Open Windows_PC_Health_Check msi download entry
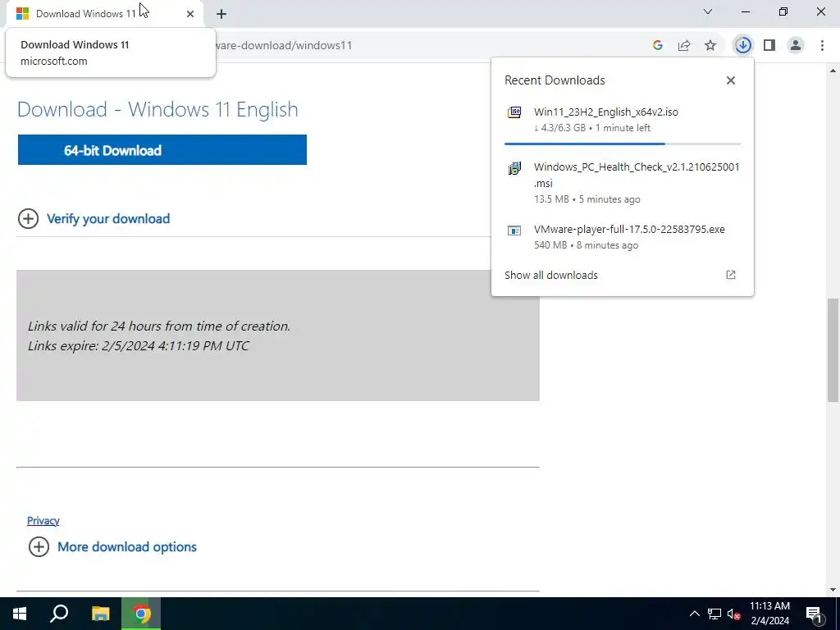840x630 pixels. point(622,183)
